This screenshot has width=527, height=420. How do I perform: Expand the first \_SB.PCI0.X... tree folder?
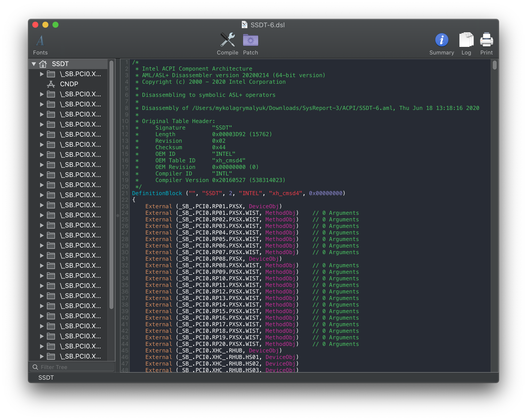click(42, 74)
